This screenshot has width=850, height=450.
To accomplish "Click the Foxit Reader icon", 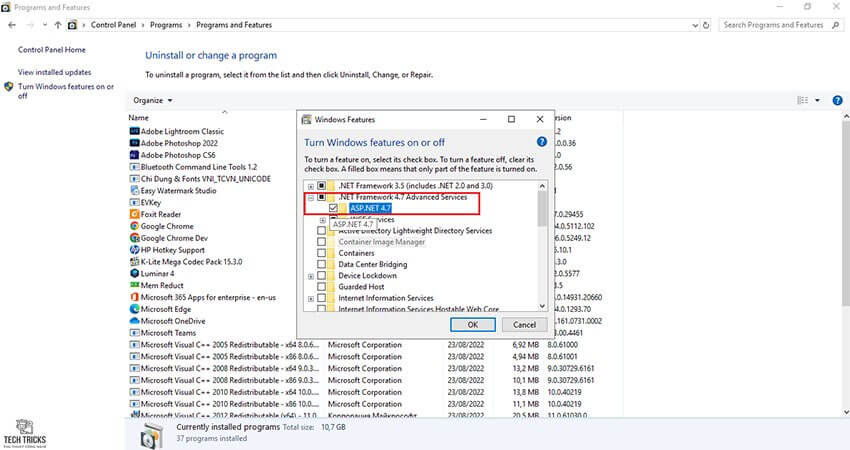I will tap(134, 214).
